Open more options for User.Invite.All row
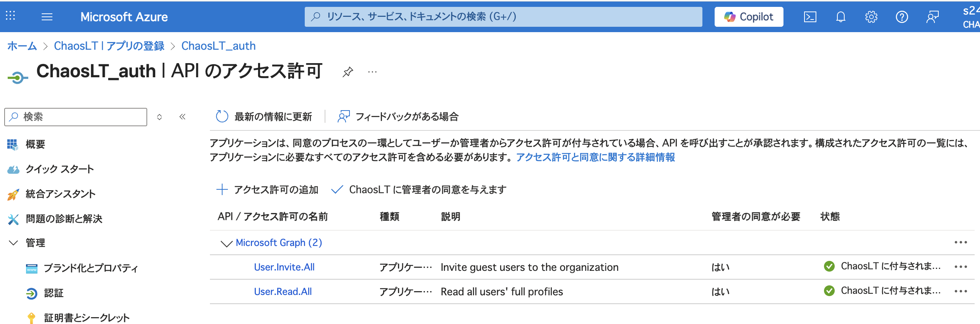 (x=960, y=267)
